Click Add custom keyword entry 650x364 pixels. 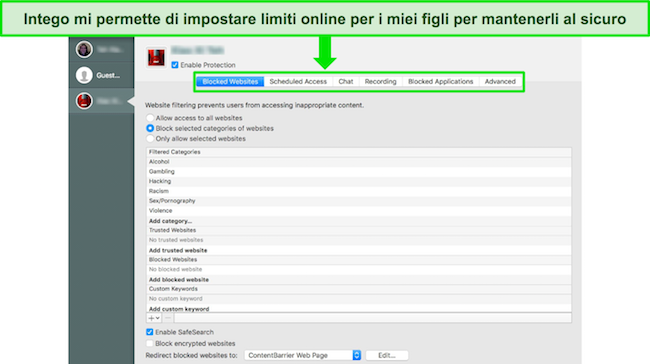tap(179, 309)
